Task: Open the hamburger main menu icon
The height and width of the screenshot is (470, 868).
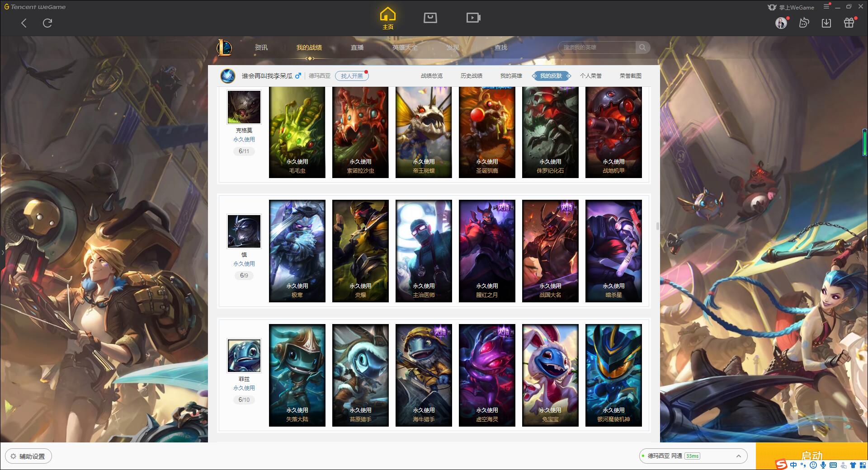Action: (826, 6)
